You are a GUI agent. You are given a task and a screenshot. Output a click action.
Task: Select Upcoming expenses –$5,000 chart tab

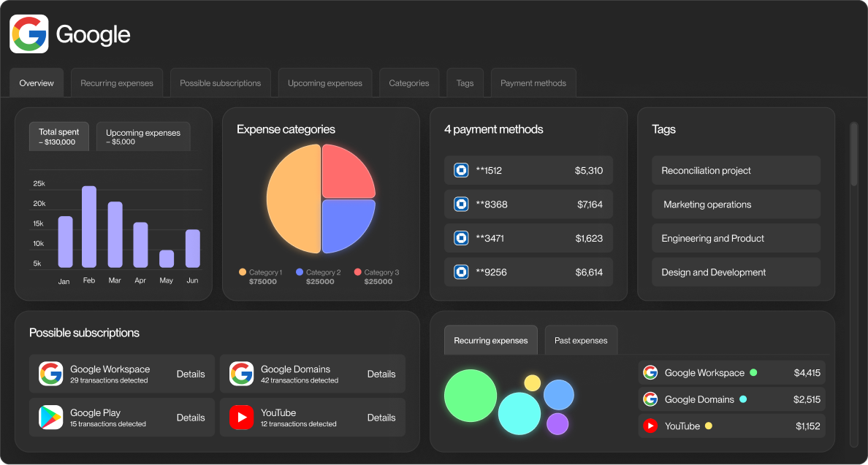click(x=143, y=137)
